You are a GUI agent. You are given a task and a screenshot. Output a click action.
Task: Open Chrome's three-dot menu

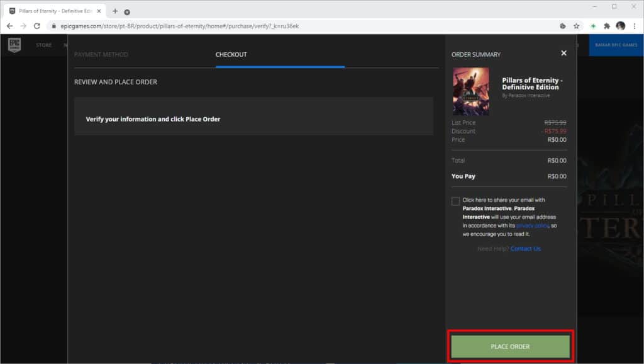[x=634, y=26]
